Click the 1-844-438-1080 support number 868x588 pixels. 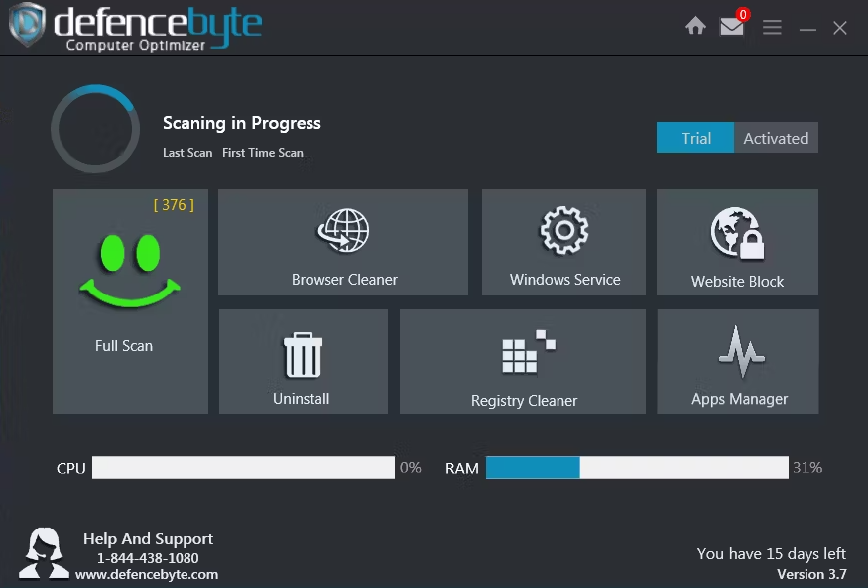148,558
